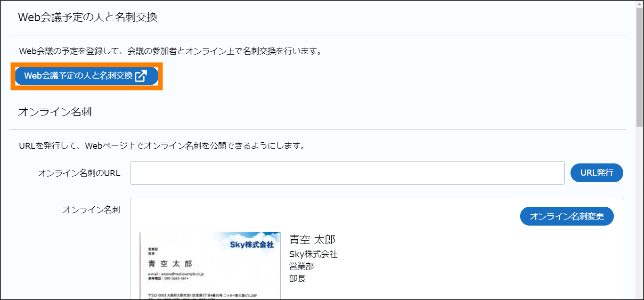
Task: Click the external link icon in blue button
Action: click(141, 76)
